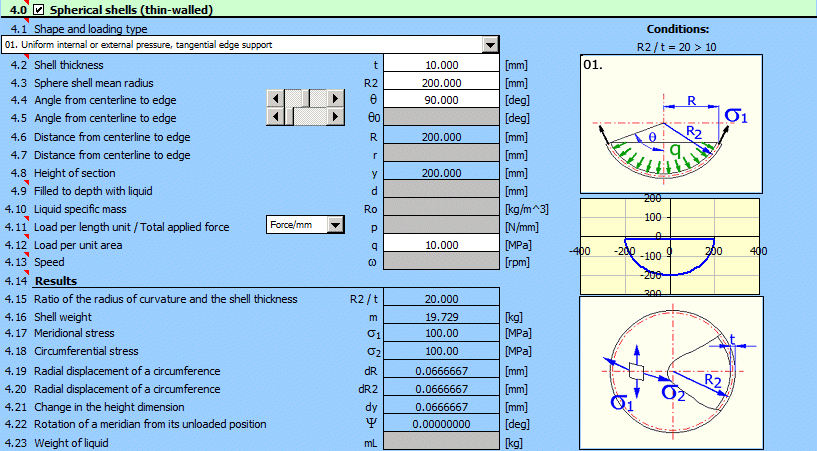Screen dimensions: 817x451
Task: Click the meridional stress σ1 result value
Action: click(441, 333)
